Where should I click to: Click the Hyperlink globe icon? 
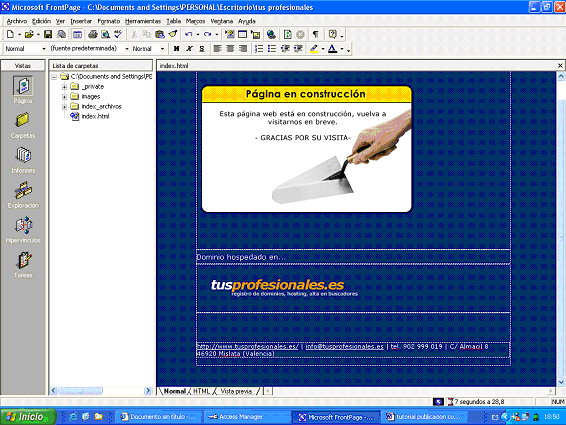[271, 34]
